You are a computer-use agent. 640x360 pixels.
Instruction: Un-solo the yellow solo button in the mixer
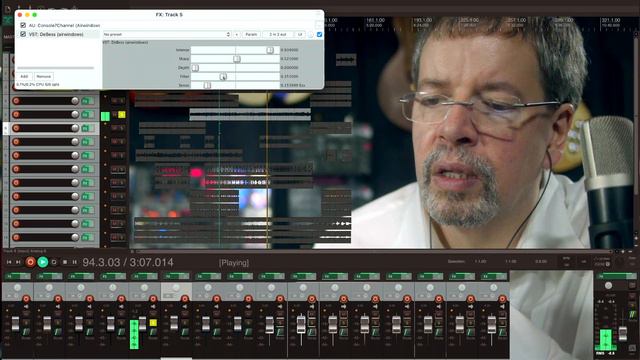(x=153, y=323)
